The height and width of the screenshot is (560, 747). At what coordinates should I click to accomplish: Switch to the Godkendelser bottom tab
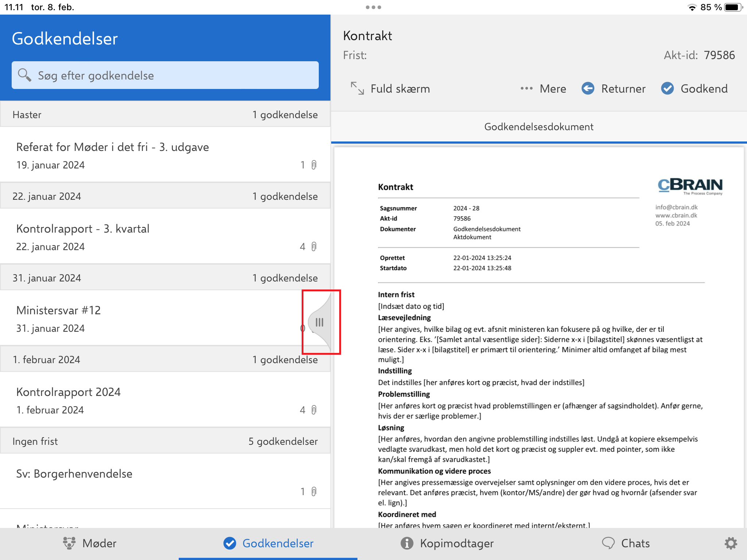268,543
